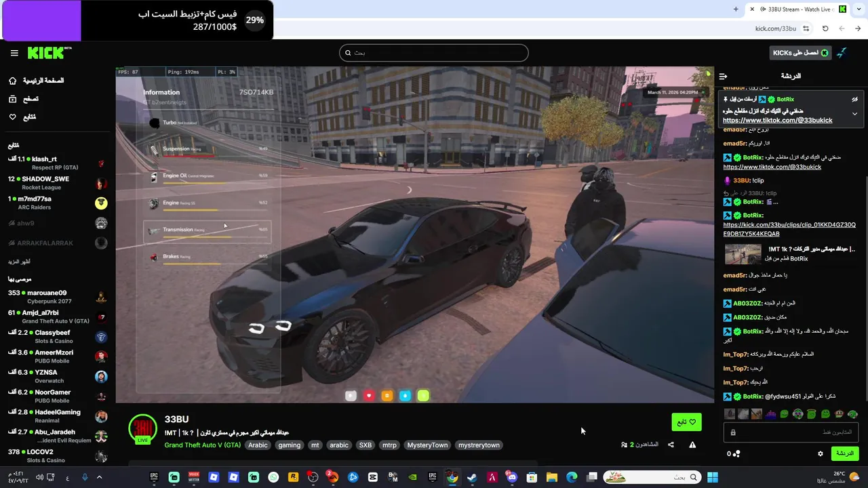Select the SXB tag

tap(365, 445)
